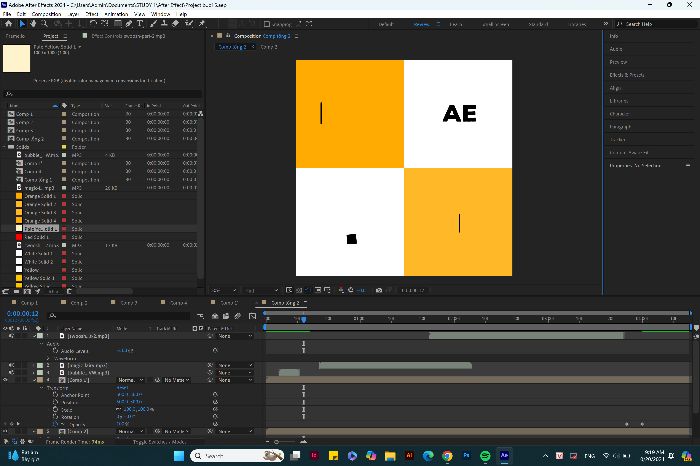Collapse the Transform group of layer 4
Image resolution: width=700 pixels, height=466 pixels.
tap(42, 387)
